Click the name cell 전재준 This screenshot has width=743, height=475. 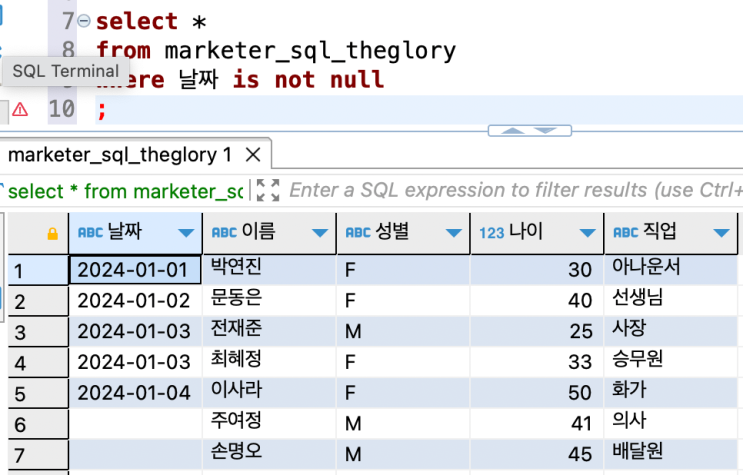pos(270,331)
